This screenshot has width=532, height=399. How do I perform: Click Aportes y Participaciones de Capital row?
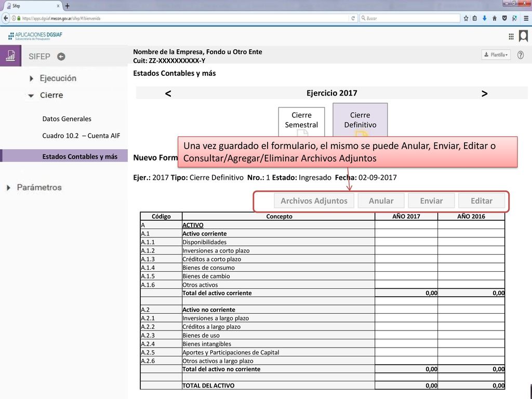tap(322, 352)
